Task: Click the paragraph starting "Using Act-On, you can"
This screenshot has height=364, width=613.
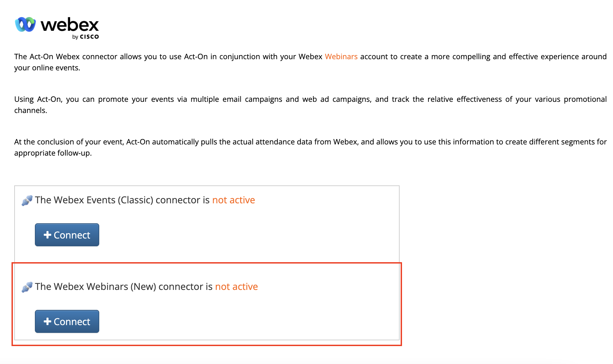Action: (310, 105)
